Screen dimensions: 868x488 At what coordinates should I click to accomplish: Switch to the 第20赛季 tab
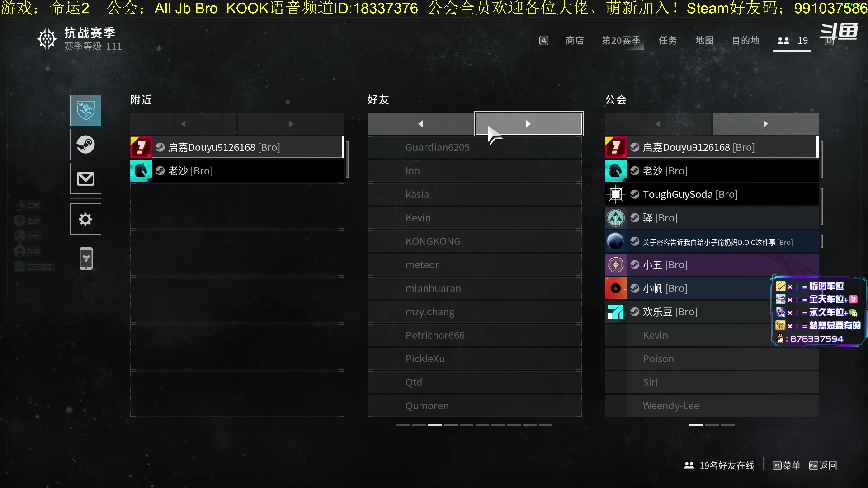[621, 41]
